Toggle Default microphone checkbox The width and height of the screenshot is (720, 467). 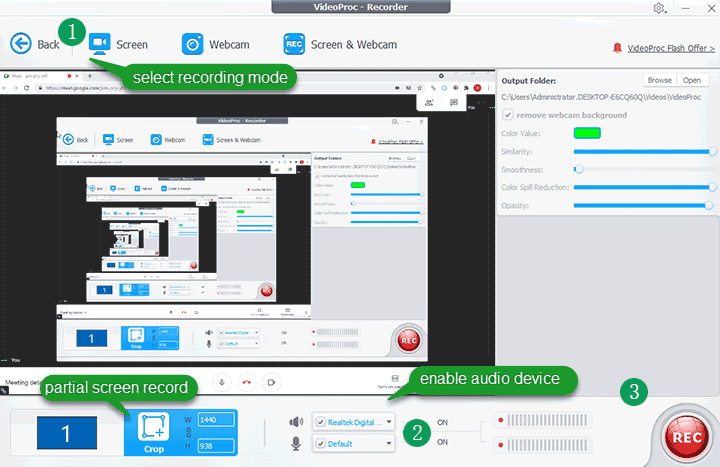(x=321, y=444)
